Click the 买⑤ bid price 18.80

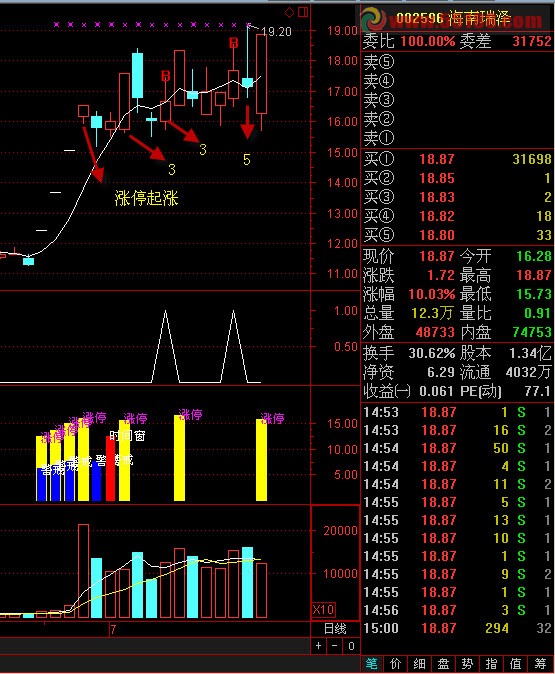coord(437,235)
